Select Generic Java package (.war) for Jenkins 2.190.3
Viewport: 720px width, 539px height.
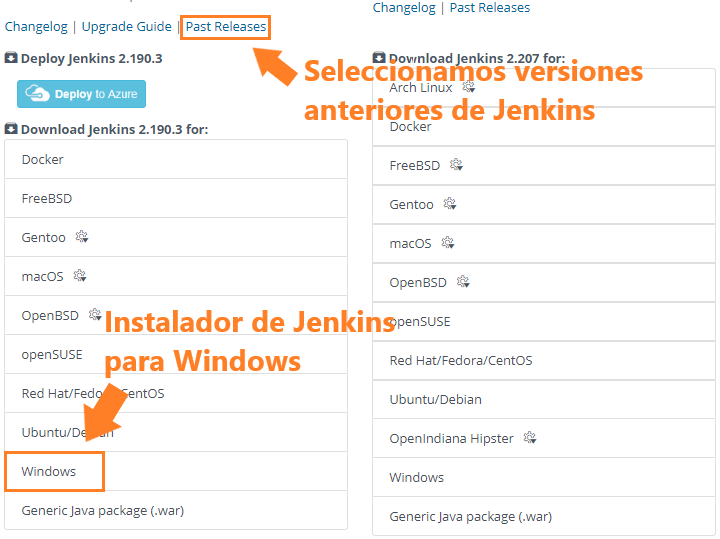click(102, 510)
